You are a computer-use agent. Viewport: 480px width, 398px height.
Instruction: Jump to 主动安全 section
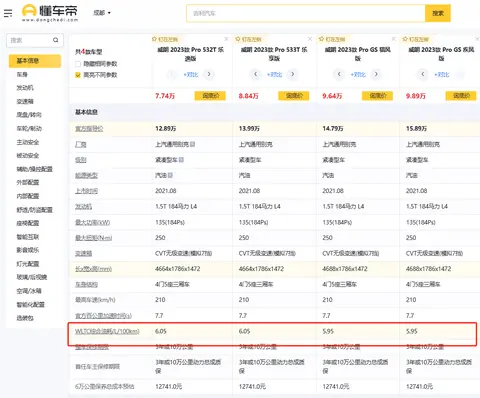click(x=28, y=142)
